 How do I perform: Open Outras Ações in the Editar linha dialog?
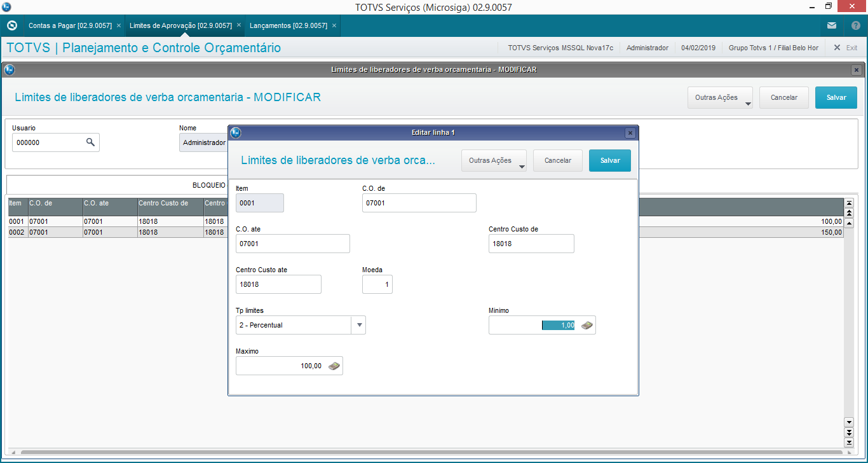(x=494, y=161)
